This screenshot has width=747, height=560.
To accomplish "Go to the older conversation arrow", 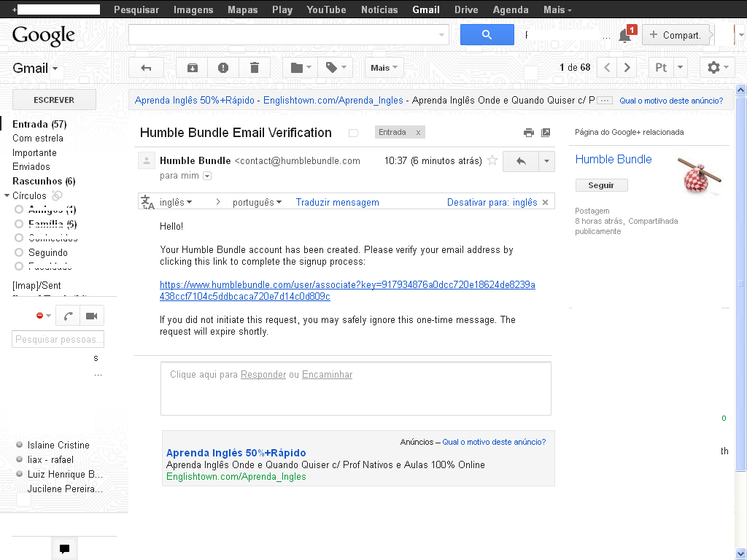I will pos(627,68).
